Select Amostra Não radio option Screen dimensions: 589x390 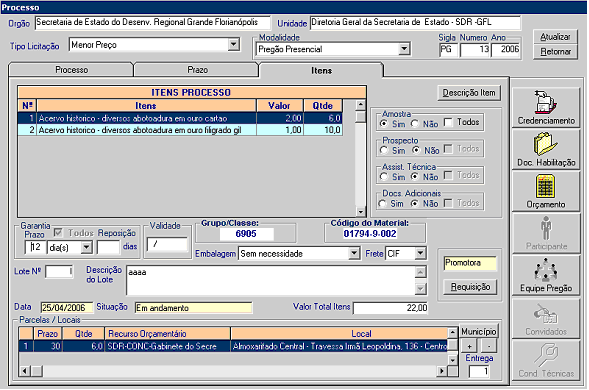point(415,123)
